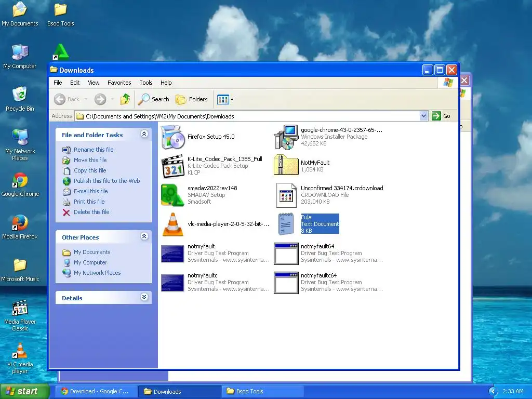
Task: Show hidden tray icons arrow
Action: pos(493,392)
